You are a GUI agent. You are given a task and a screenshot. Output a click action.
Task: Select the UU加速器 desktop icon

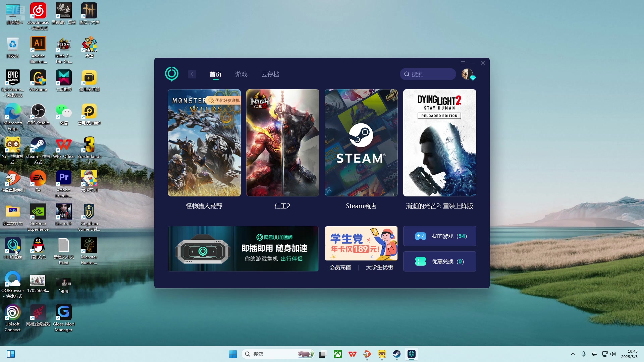click(x=13, y=248)
